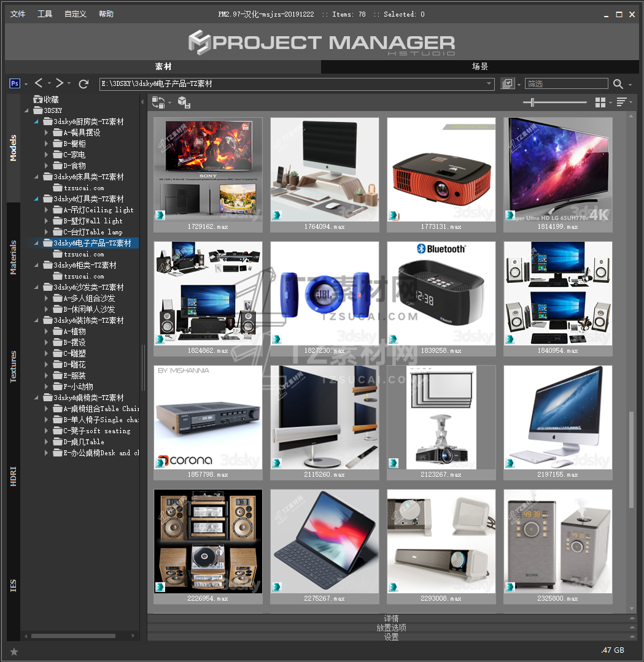Open the 工具 menu
644x662 pixels.
click(x=45, y=14)
